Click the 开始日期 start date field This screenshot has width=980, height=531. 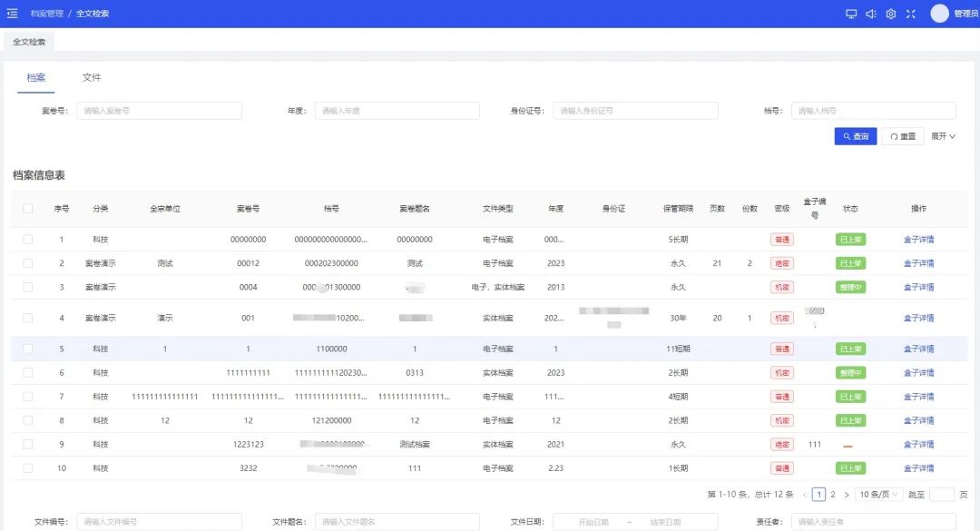(x=593, y=522)
